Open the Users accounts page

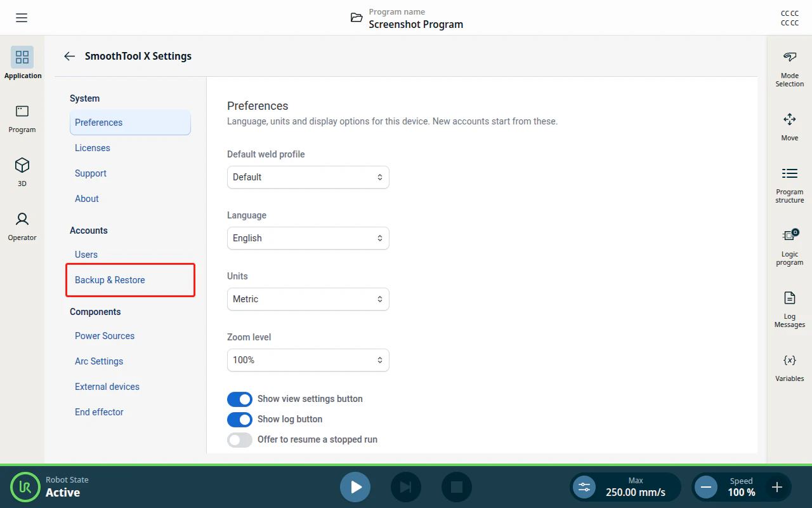tap(130, 255)
